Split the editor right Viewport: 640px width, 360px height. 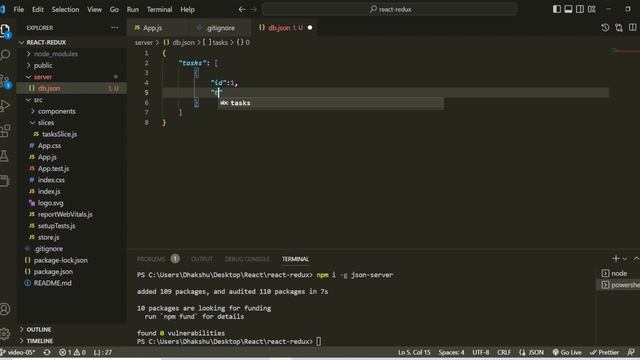point(633,27)
